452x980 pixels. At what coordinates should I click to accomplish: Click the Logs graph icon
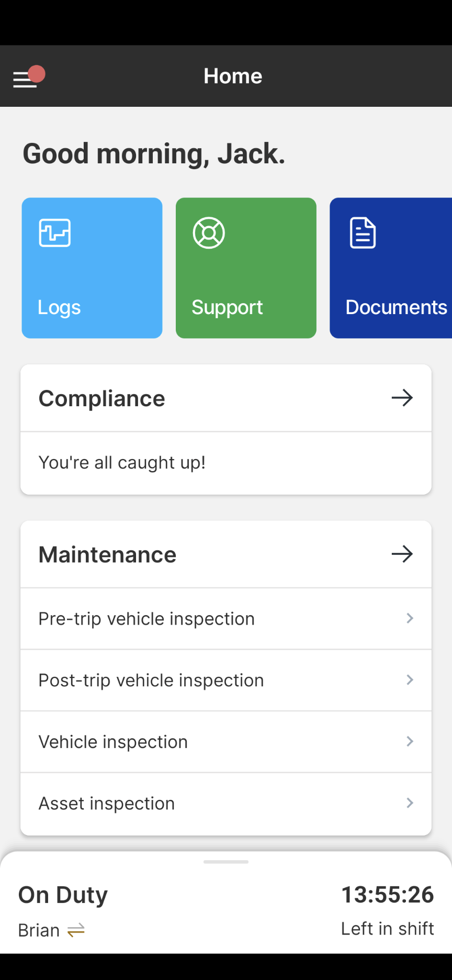(55, 233)
